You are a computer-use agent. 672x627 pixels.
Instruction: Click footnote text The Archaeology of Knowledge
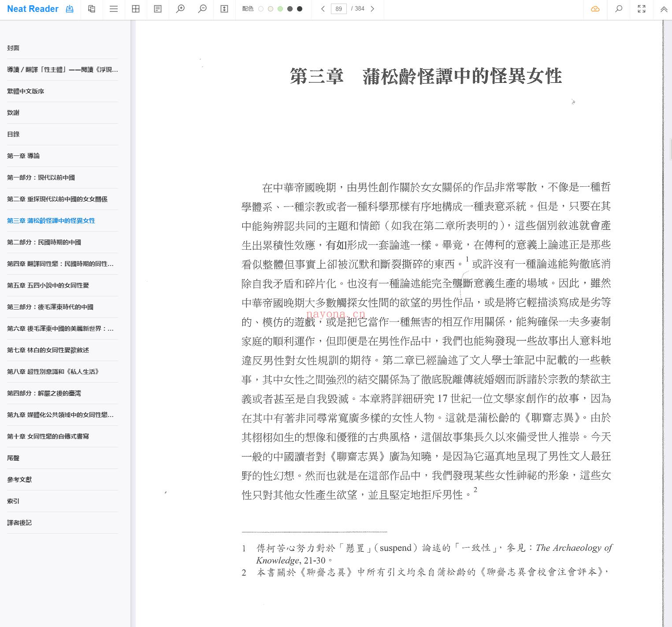[x=434, y=554]
